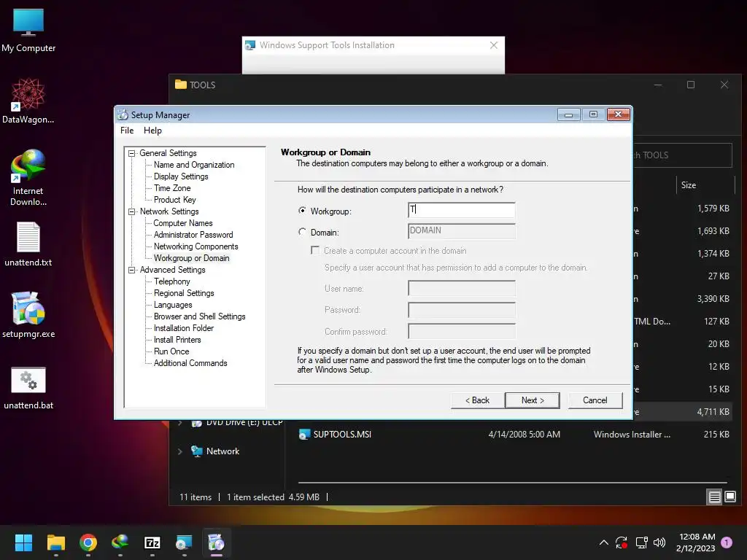Open the notification badge in the taskbar
Image resolution: width=747 pixels, height=560 pixels.
[x=727, y=542]
